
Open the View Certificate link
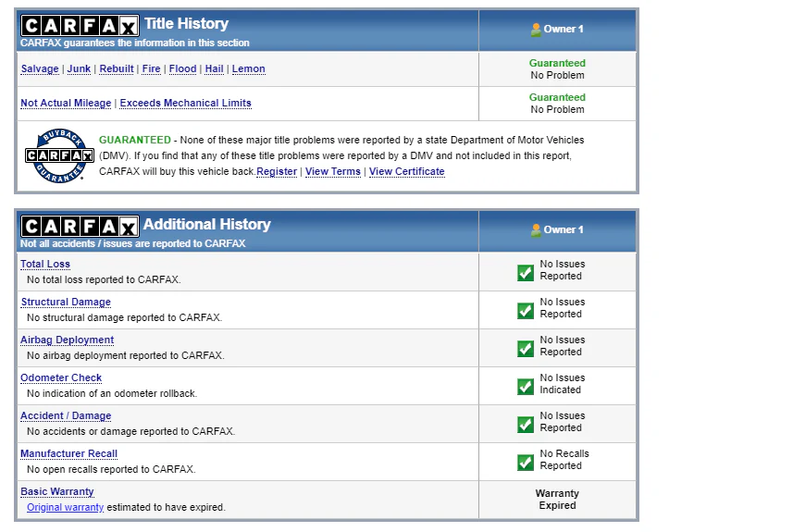406,171
